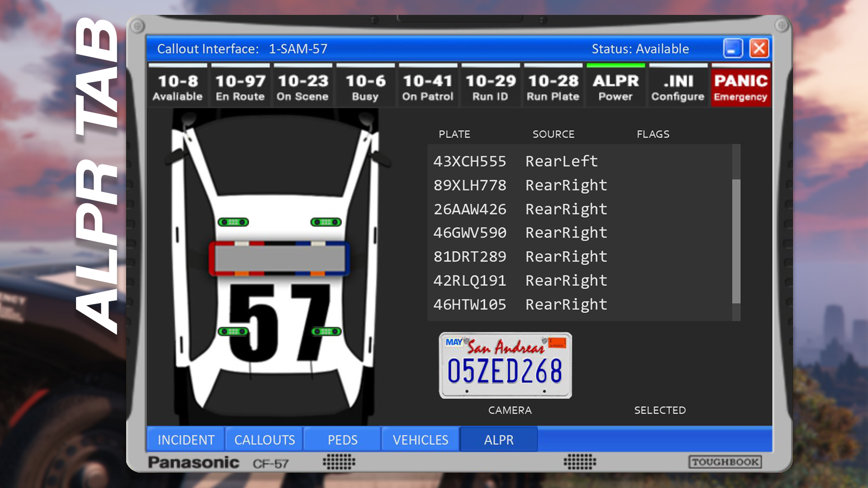Set status to 10-8 Available
This screenshot has height=488, width=868.
(x=178, y=87)
